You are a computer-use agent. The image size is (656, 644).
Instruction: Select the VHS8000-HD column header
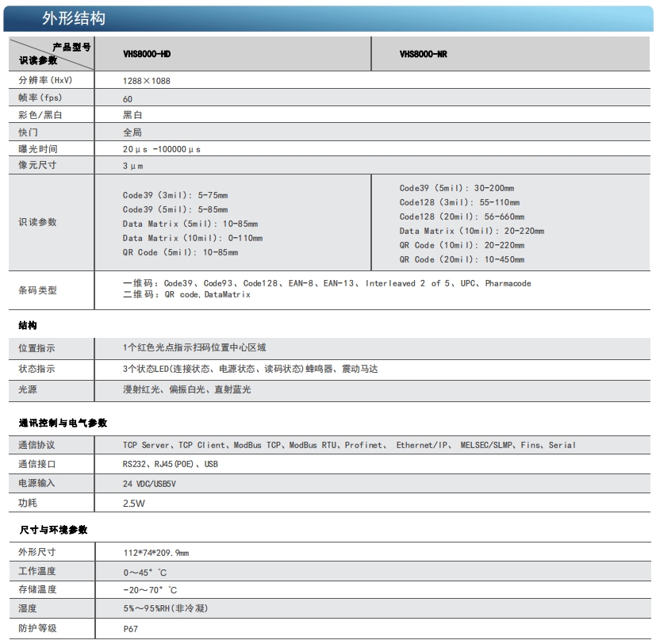(147, 54)
